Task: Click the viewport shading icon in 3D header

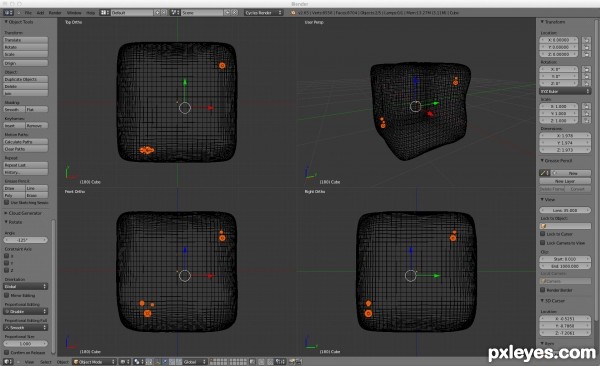Action: coord(124,361)
